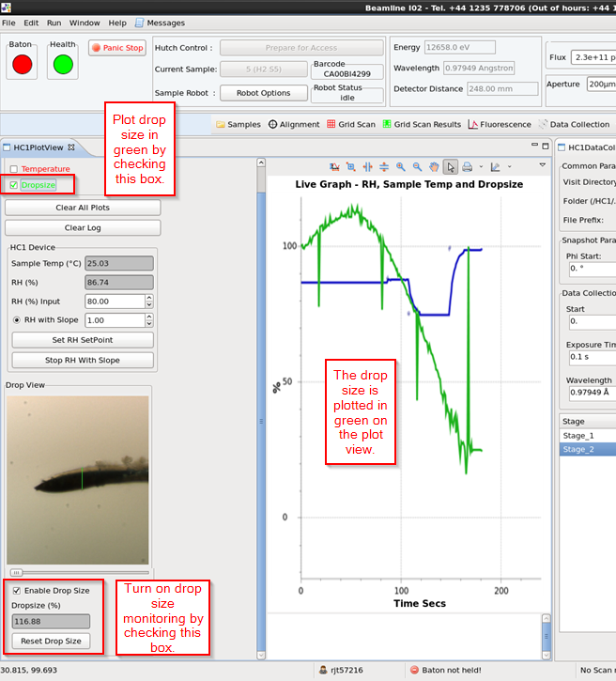Open the Alignment perspective
The image size is (616, 681).
tap(294, 124)
